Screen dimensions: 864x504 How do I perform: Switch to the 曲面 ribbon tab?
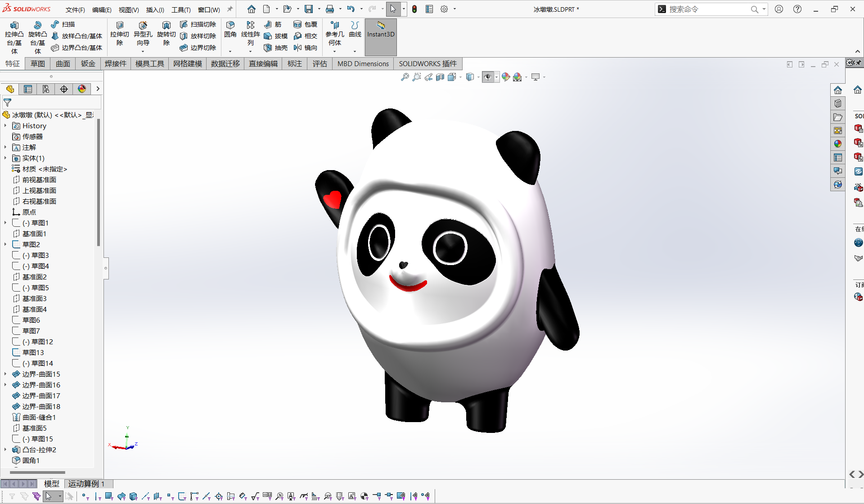63,64
